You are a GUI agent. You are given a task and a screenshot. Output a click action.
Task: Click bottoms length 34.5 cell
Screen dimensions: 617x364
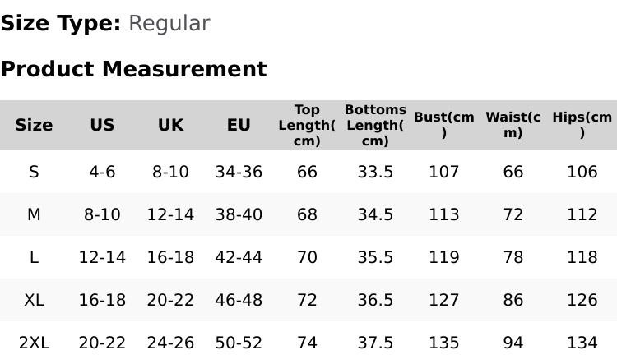(x=375, y=214)
